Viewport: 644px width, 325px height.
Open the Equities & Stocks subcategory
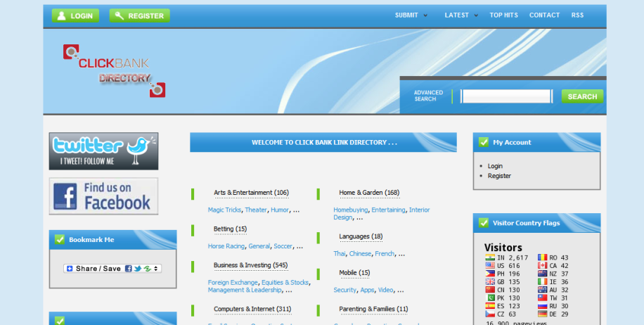tap(285, 283)
